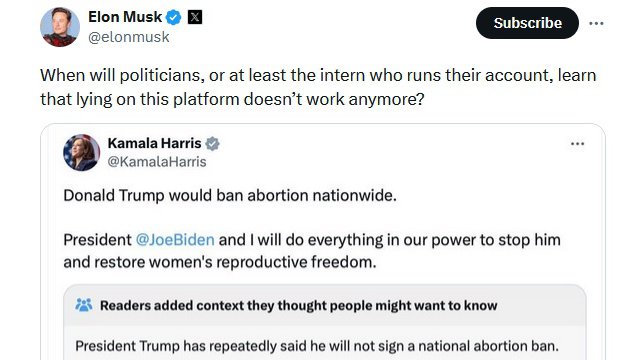
Task: Click the 'Readers added context' header
Action: 298,305
